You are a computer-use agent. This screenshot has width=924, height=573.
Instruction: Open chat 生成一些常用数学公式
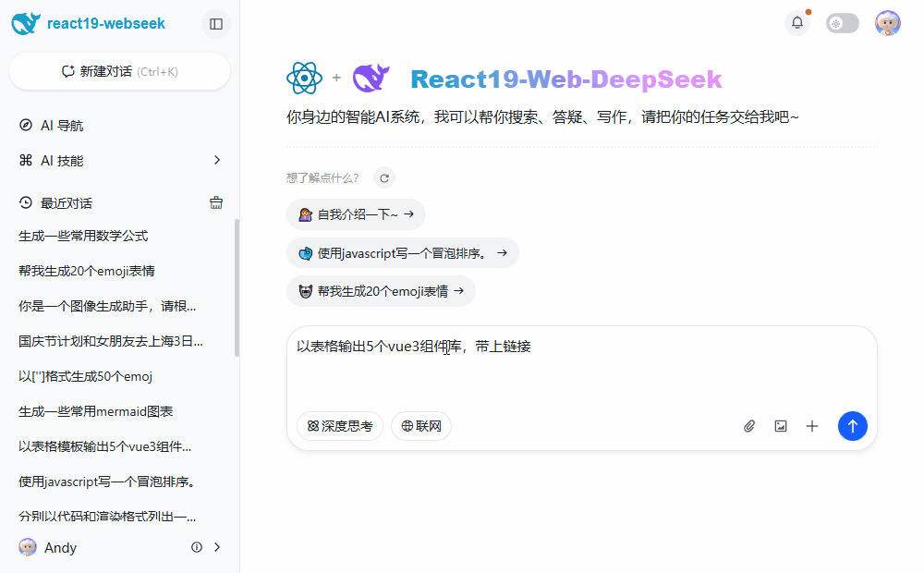(83, 236)
